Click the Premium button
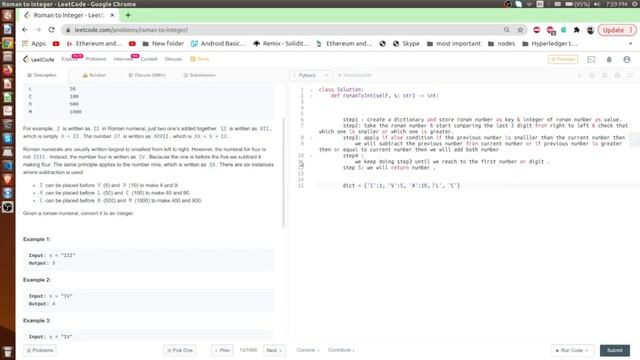Viewport: 640px width, 360px height. pos(563,59)
